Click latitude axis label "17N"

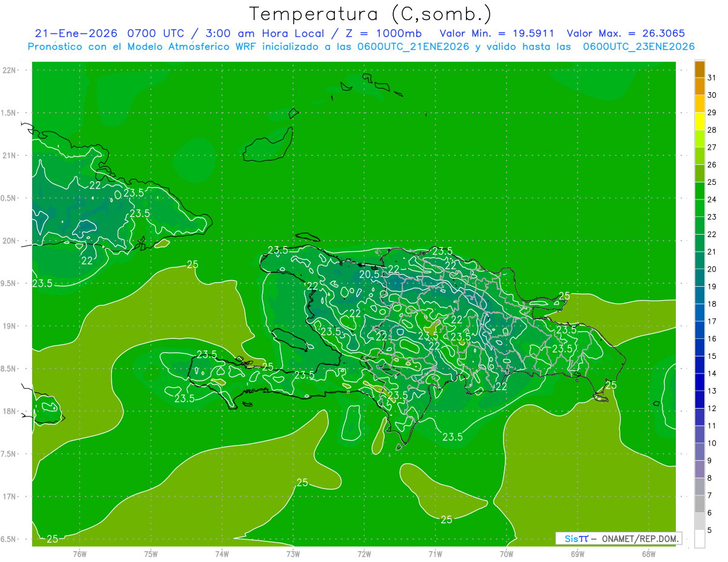pyautogui.click(x=10, y=497)
